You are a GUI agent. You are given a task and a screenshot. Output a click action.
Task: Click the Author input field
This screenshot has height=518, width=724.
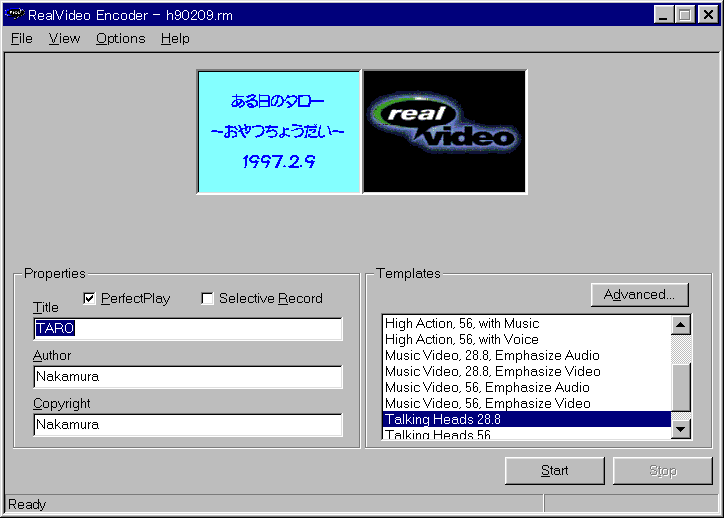coord(188,377)
